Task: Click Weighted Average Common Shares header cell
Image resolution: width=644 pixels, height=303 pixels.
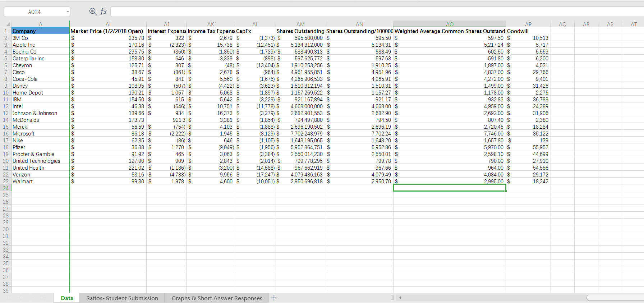Action: [450, 31]
